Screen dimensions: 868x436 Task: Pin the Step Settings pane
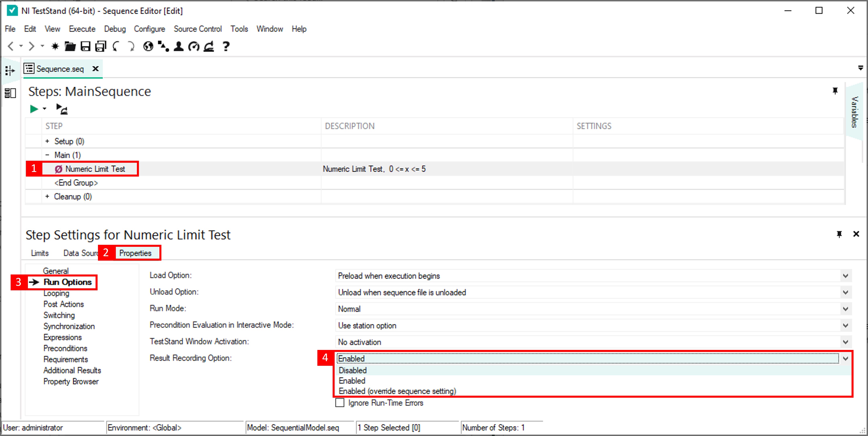(x=839, y=234)
